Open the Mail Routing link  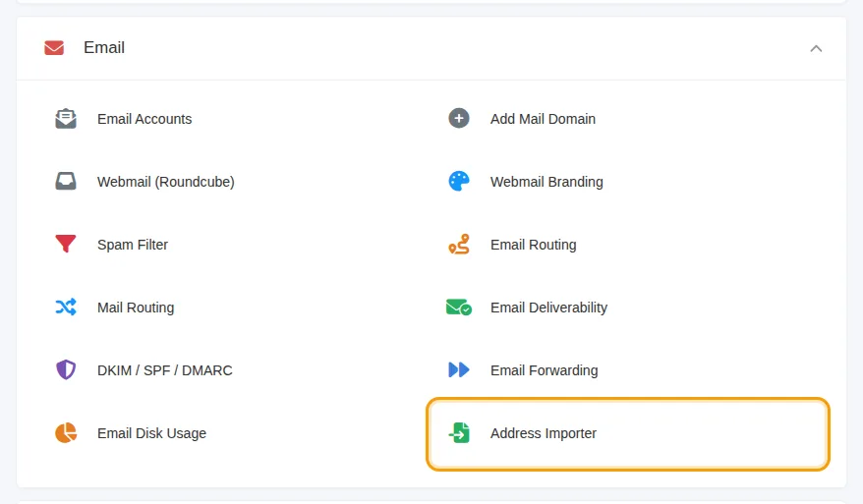pyautogui.click(x=136, y=308)
